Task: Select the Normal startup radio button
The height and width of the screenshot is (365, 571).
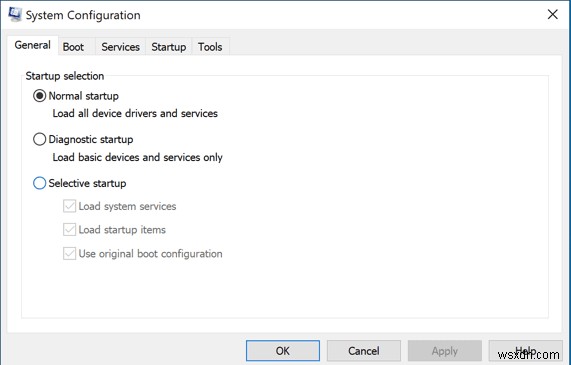Action: pos(39,96)
